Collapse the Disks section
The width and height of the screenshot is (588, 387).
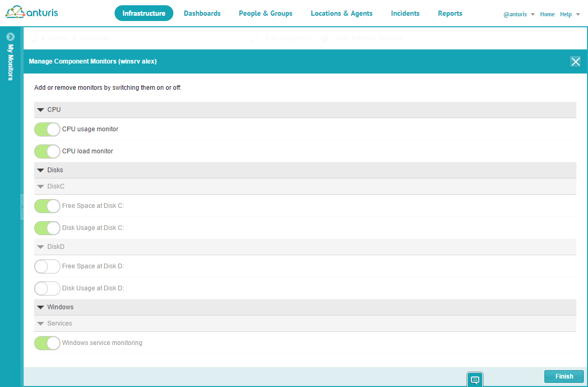point(40,170)
